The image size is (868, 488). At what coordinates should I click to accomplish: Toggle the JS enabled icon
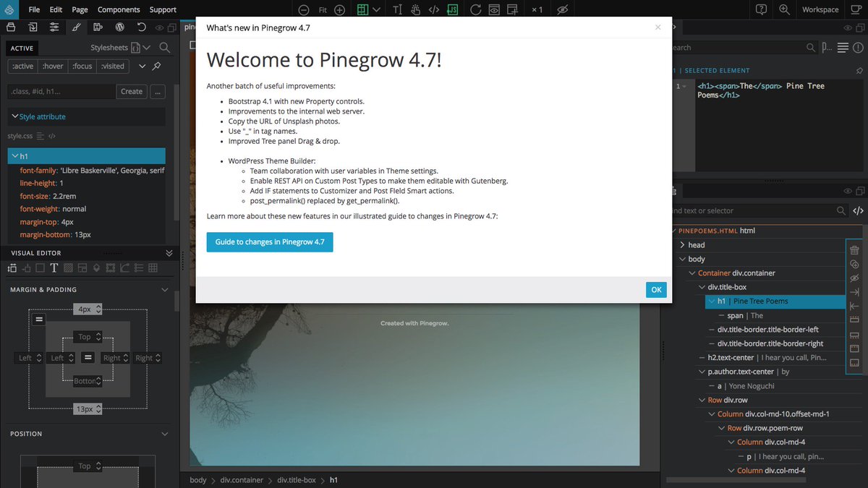pos(453,10)
